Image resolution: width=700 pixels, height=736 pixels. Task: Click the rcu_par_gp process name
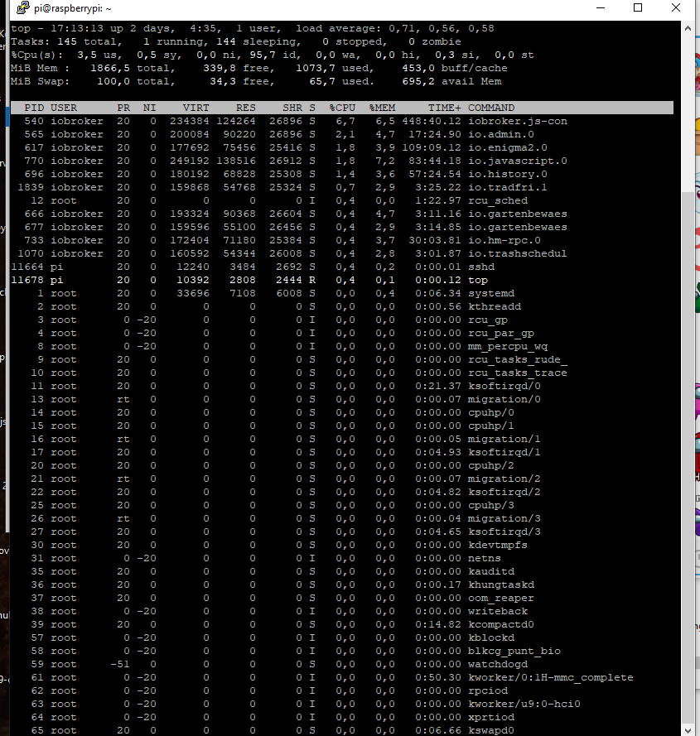point(501,334)
